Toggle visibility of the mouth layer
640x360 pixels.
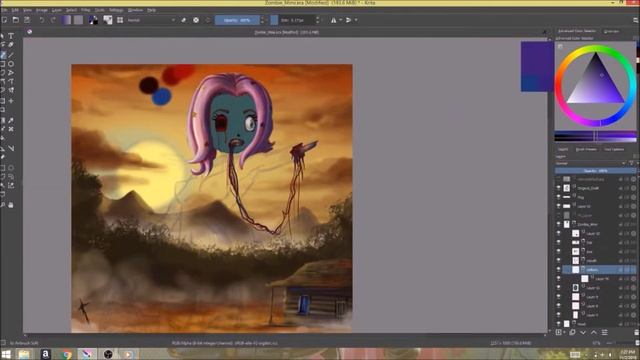point(558,260)
